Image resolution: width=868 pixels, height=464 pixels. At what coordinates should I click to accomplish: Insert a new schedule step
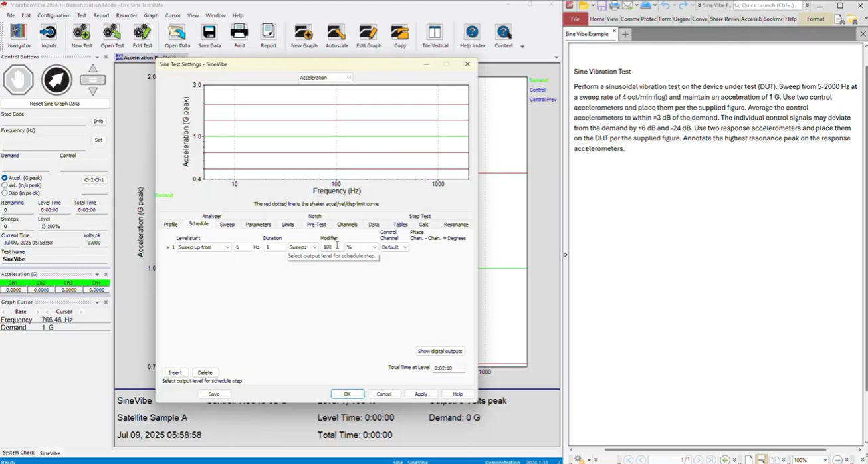[175, 372]
